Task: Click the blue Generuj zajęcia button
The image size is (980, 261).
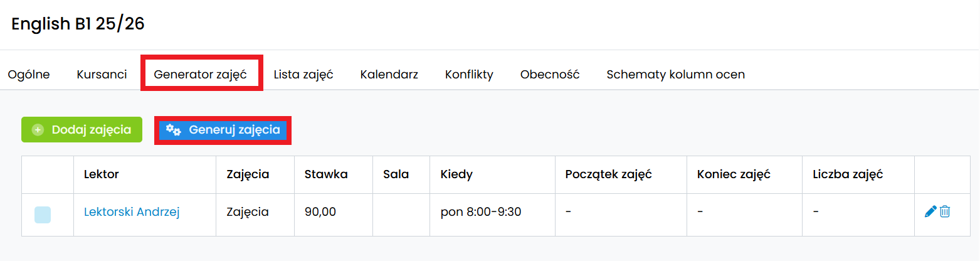Action: coord(223,130)
